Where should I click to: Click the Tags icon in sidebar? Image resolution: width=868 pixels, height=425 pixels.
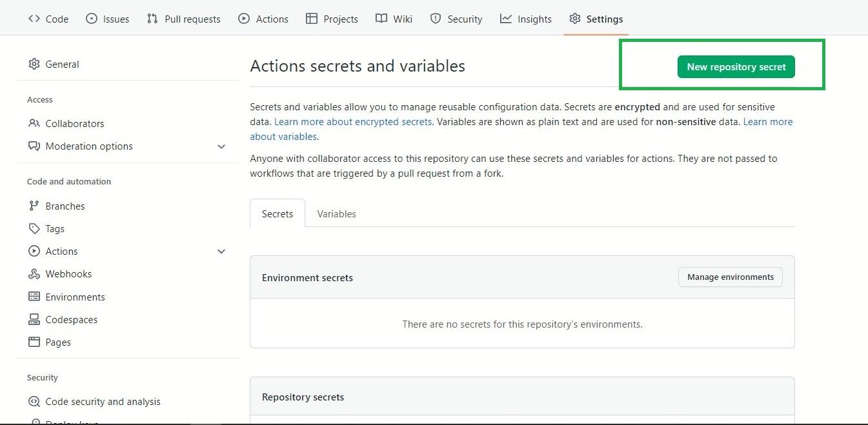34,229
